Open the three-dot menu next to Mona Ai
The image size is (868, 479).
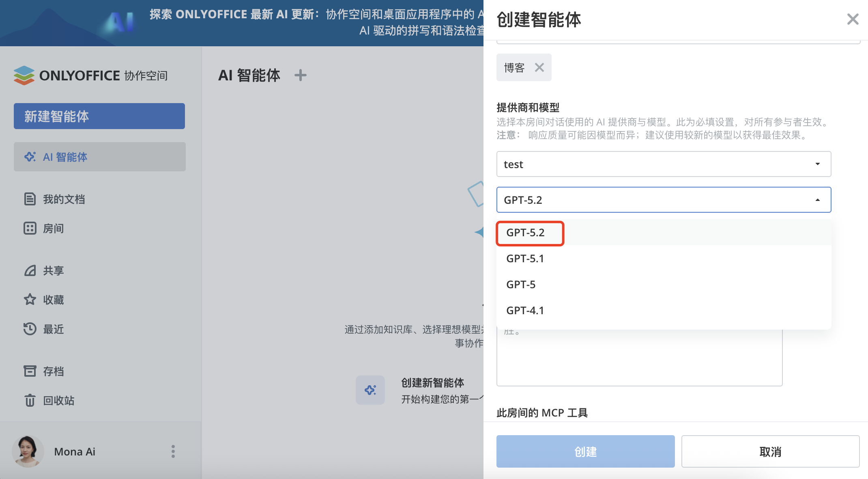point(173,451)
